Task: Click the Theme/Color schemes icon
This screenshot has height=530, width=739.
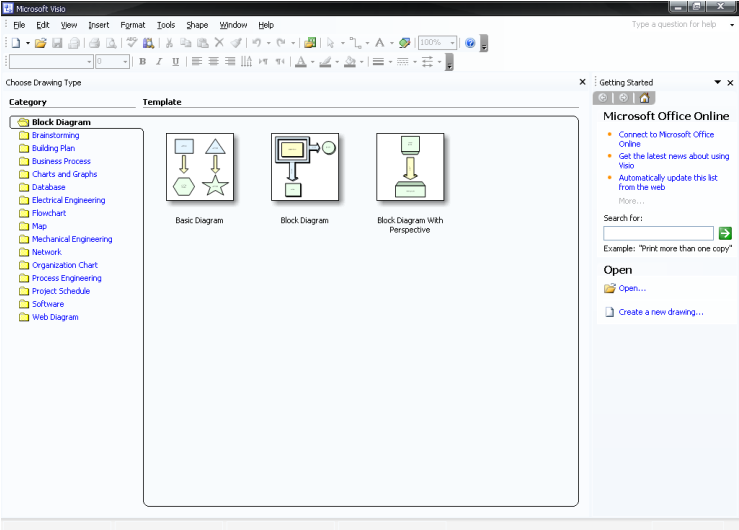Action: 404,43
